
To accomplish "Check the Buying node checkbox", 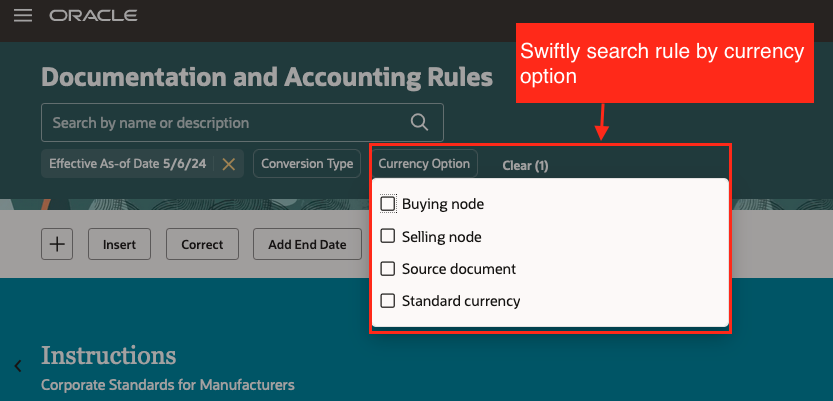I will tap(388, 204).
